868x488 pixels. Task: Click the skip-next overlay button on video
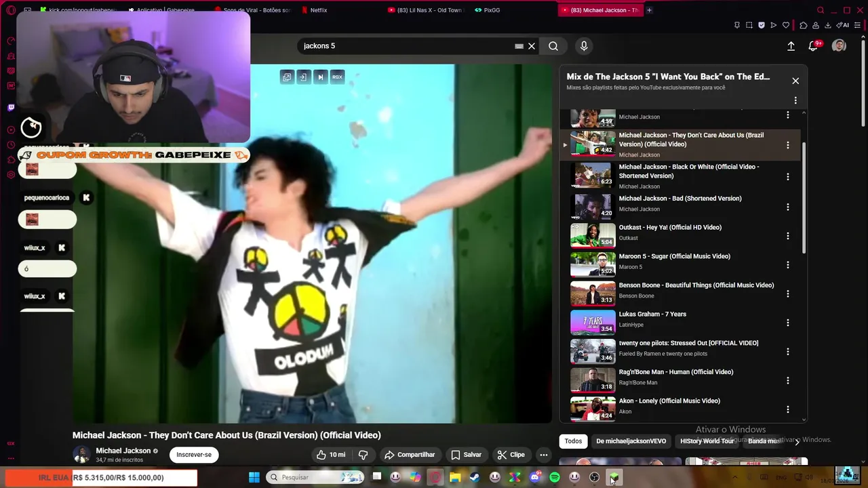click(x=320, y=77)
